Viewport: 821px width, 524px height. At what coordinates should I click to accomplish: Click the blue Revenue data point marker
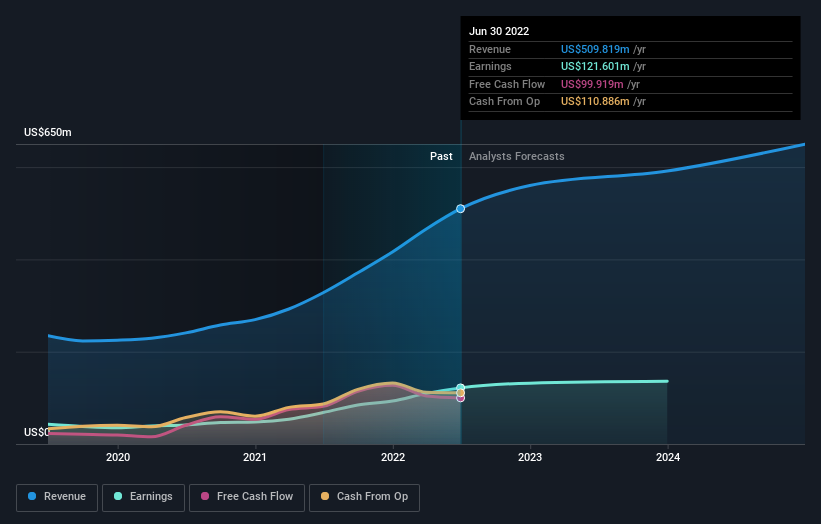click(x=460, y=209)
